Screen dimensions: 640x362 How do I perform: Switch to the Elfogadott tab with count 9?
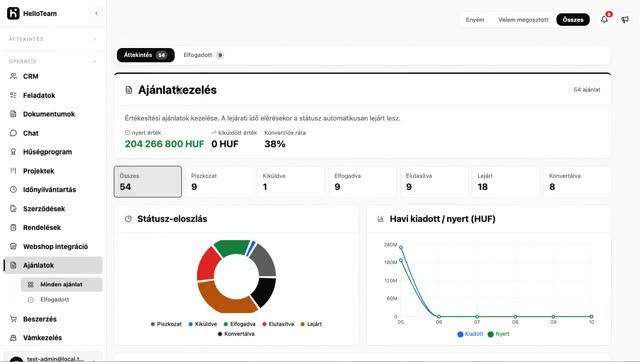tap(203, 55)
